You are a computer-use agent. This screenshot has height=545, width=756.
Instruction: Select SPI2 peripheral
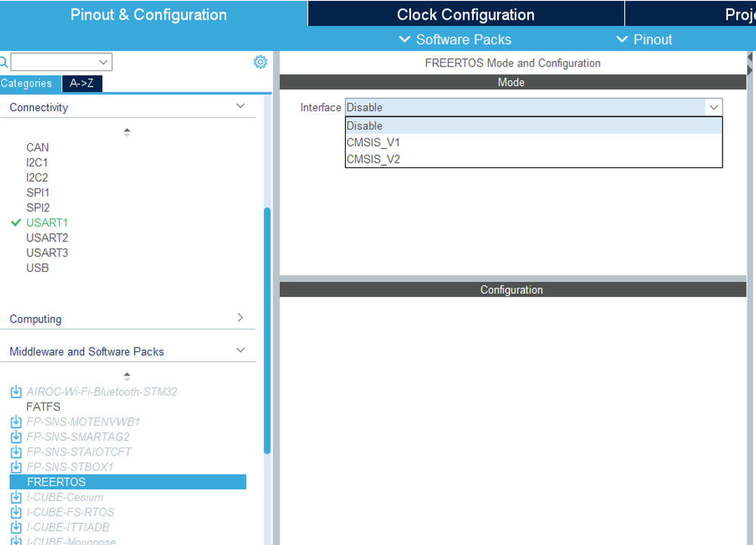[38, 207]
